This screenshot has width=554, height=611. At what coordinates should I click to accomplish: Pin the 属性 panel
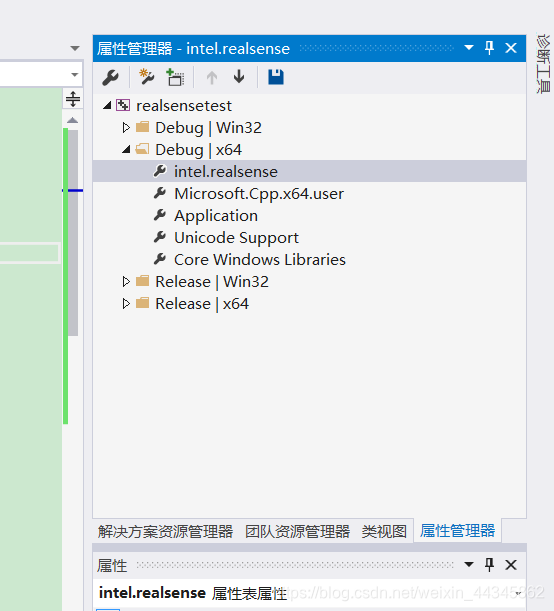click(x=489, y=564)
